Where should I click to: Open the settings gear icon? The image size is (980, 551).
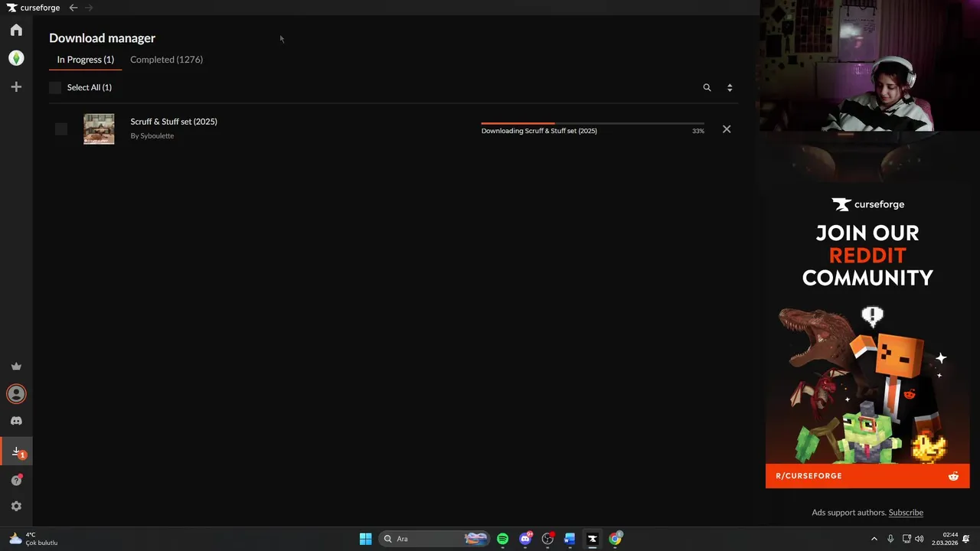(x=16, y=506)
